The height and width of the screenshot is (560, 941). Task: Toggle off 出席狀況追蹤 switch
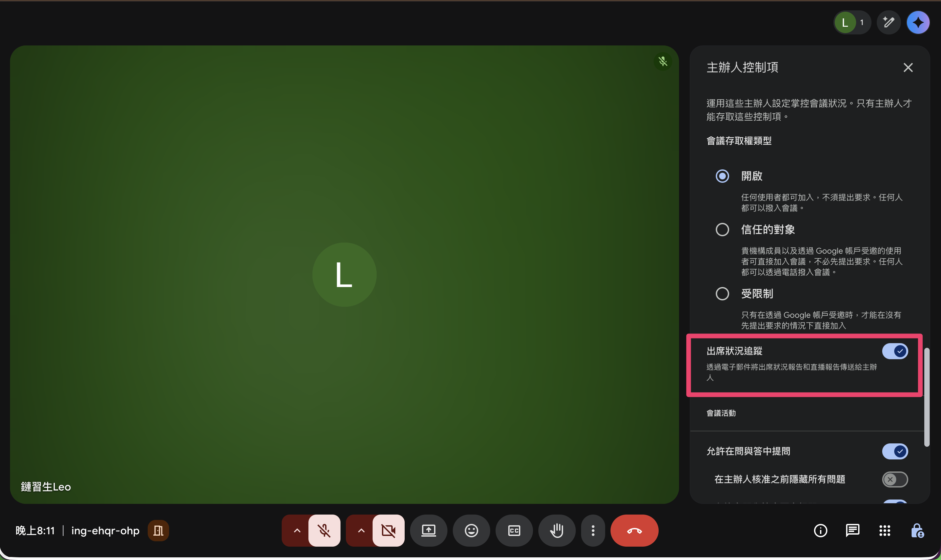pos(895,351)
